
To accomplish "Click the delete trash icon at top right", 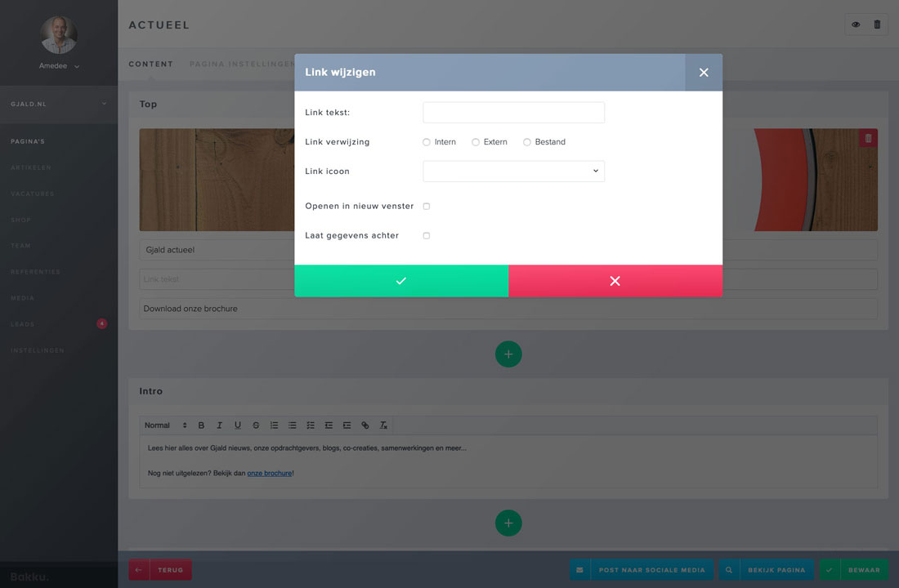I will coord(877,24).
